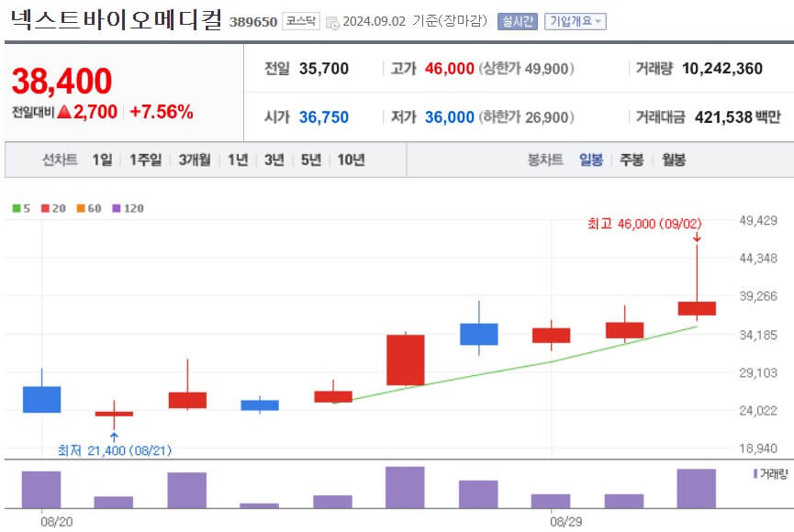794x532 pixels.
Task: Switch to the 월봉 monthly candle tab
Action: (x=673, y=159)
